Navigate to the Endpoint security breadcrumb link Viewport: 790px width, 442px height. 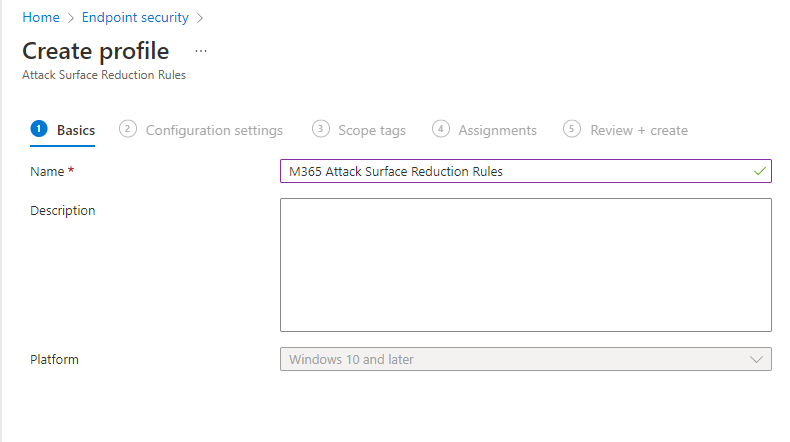(x=135, y=17)
